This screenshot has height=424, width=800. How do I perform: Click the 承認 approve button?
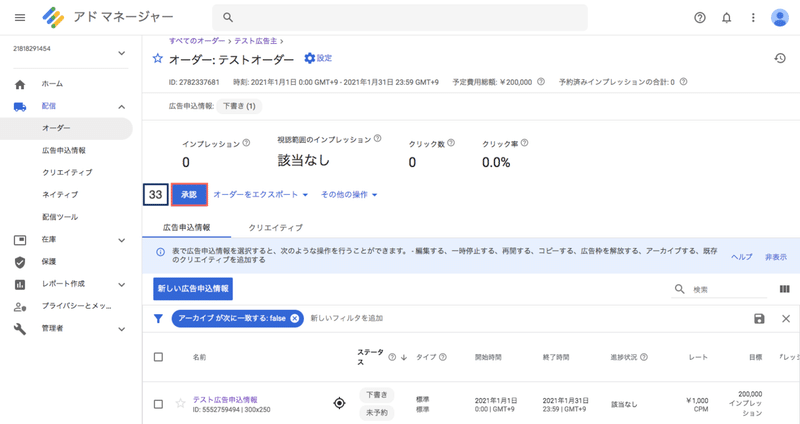coord(189,194)
